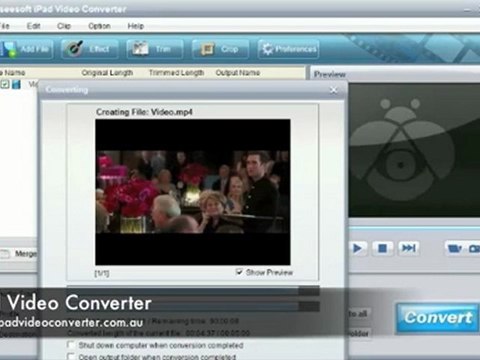The height and width of the screenshot is (360, 480).
Task: Click the lower conversion progress bar
Action: pos(193,306)
